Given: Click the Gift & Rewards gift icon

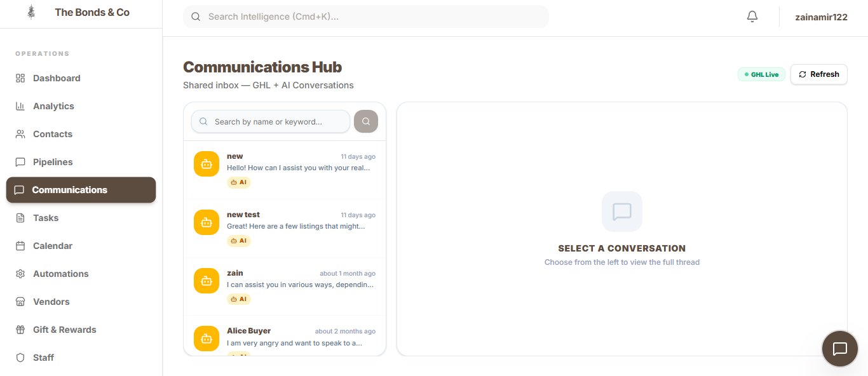Looking at the screenshot, I should coord(20,330).
